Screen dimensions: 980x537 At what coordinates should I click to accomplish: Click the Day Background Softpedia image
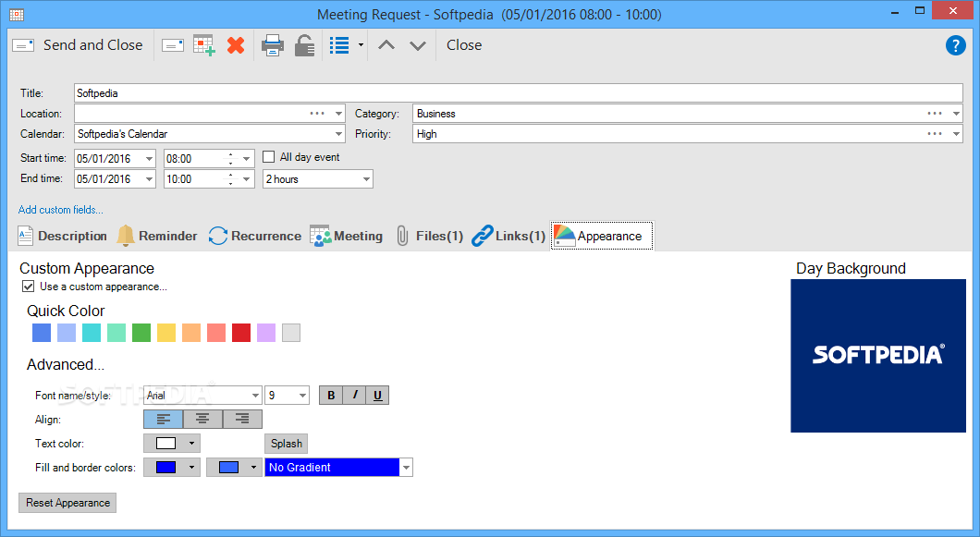878,356
